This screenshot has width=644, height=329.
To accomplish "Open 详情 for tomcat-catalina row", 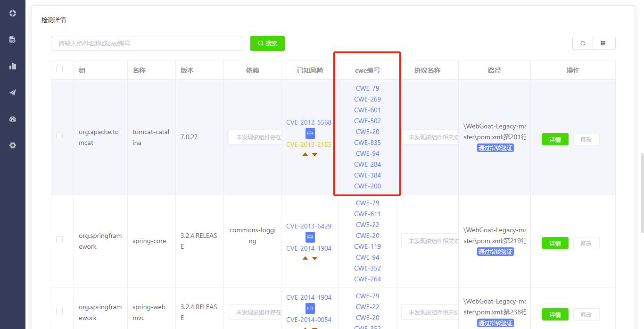I will [555, 139].
